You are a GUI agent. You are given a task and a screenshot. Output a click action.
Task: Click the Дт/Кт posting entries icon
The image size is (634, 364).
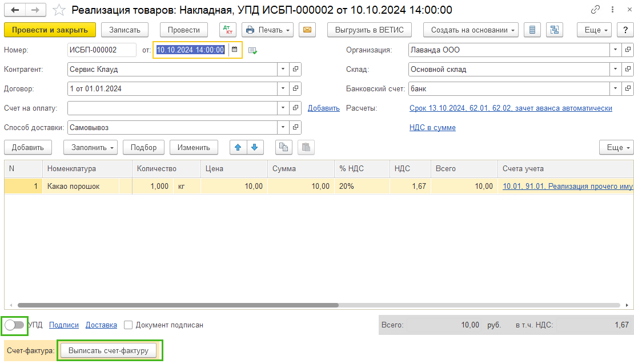229,30
